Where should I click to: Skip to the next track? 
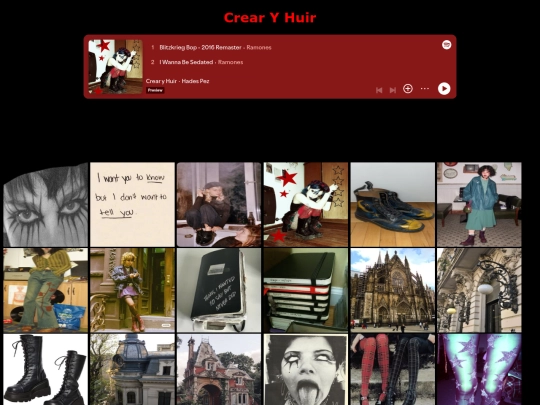[393, 90]
